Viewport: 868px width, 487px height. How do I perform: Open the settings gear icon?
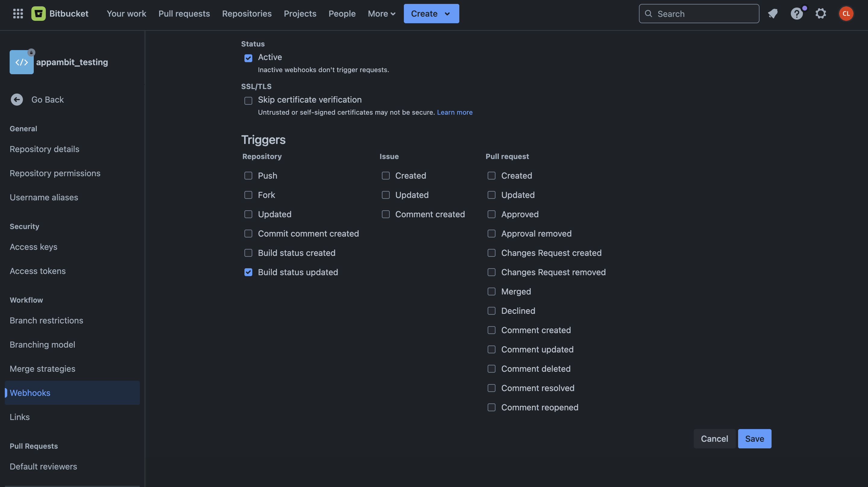click(x=820, y=14)
